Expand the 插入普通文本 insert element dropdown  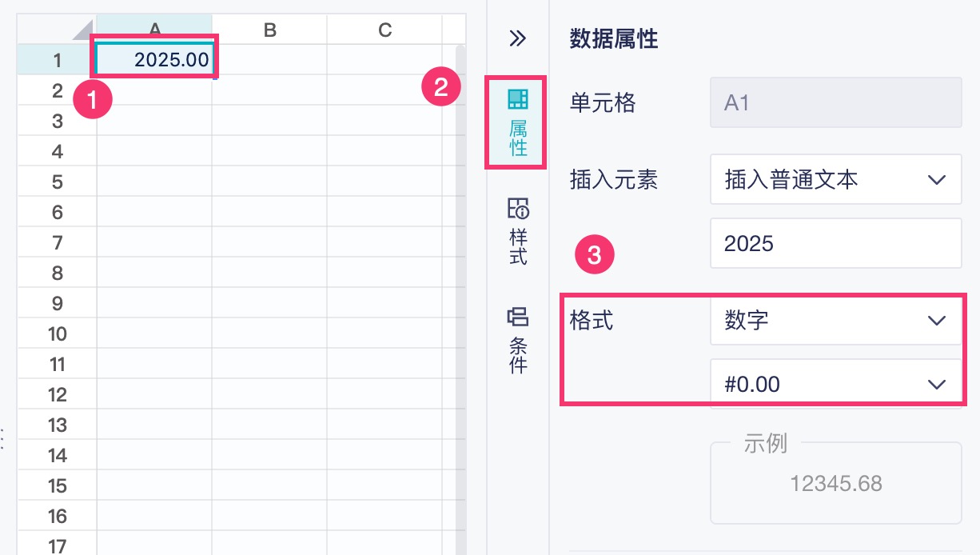[835, 180]
